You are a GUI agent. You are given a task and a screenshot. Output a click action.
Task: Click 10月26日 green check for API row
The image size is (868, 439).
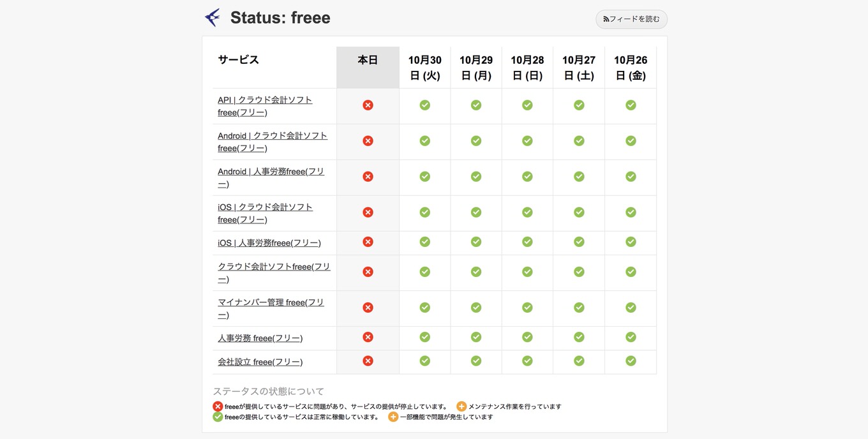(x=631, y=105)
